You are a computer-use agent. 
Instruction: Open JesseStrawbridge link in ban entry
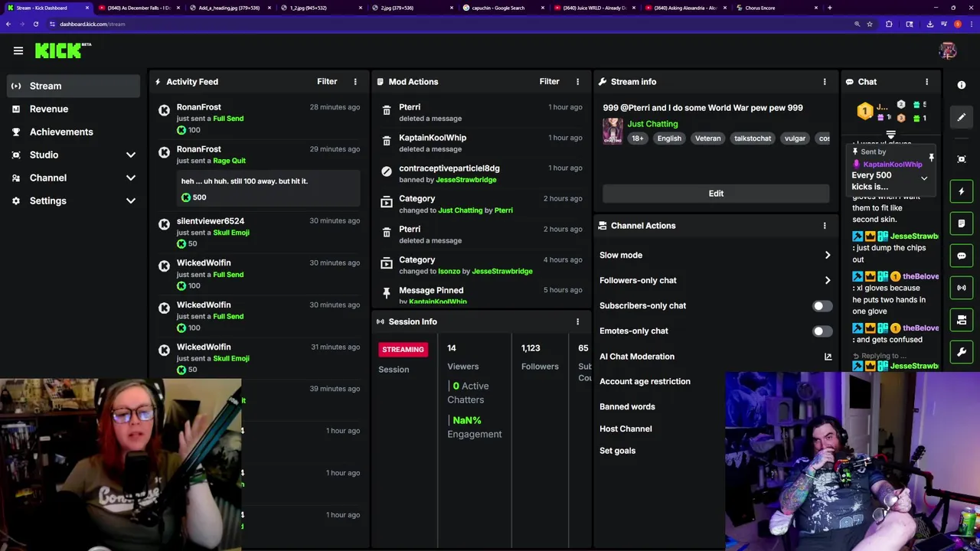click(466, 180)
